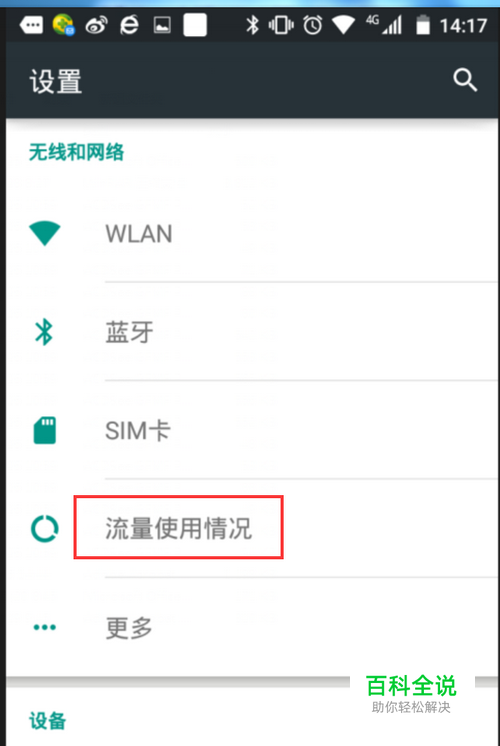Open 蓝牙 Bluetooth settings
The height and width of the screenshot is (746, 500).
coord(252,332)
